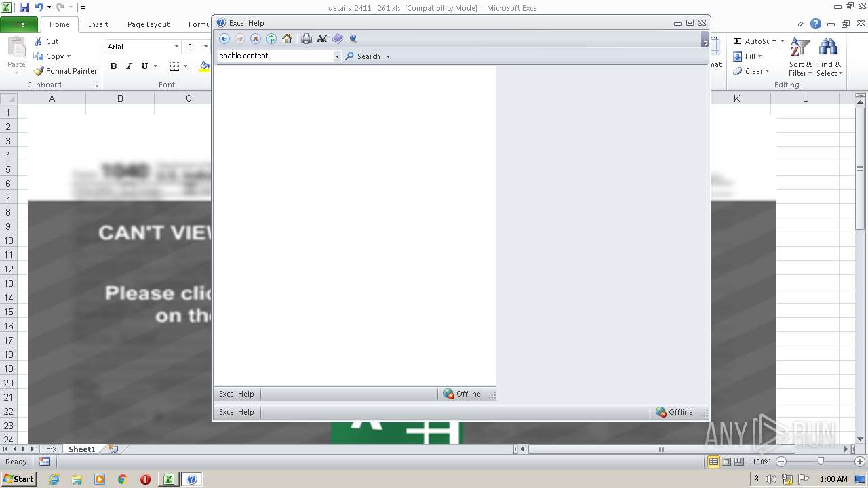Switch to the Page Layout tab
Viewport: 868px width, 488px height.
[x=149, y=24]
